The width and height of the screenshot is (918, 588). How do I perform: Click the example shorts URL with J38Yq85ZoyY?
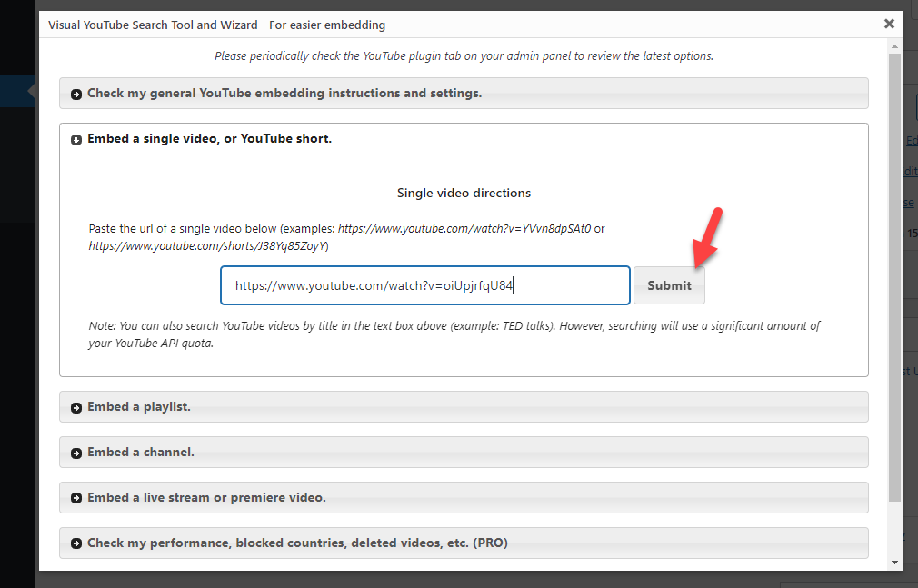208,246
